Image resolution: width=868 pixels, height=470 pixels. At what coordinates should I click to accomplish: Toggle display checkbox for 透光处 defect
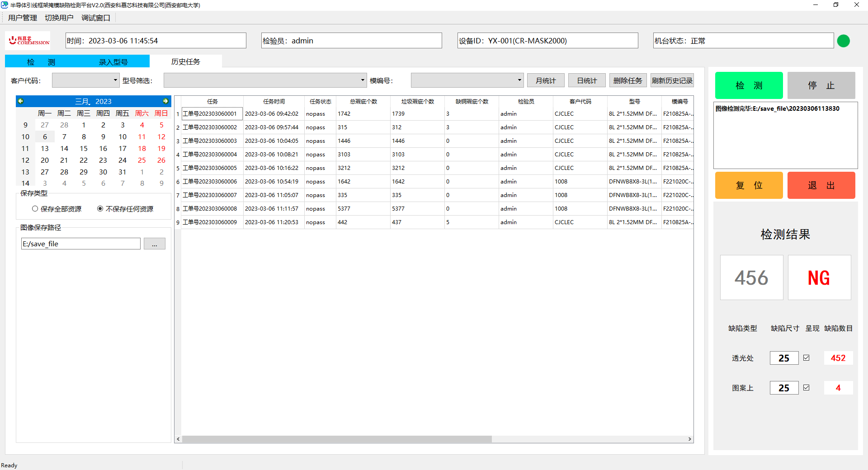[x=806, y=358]
